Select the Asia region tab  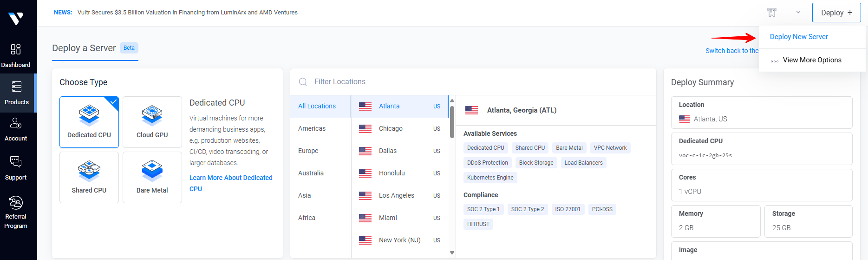[320, 195]
